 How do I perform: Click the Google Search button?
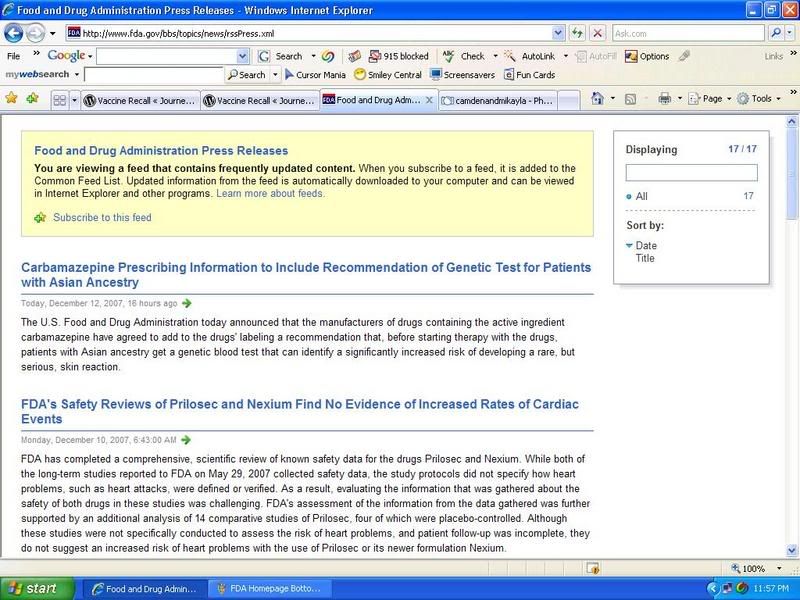[x=280, y=56]
